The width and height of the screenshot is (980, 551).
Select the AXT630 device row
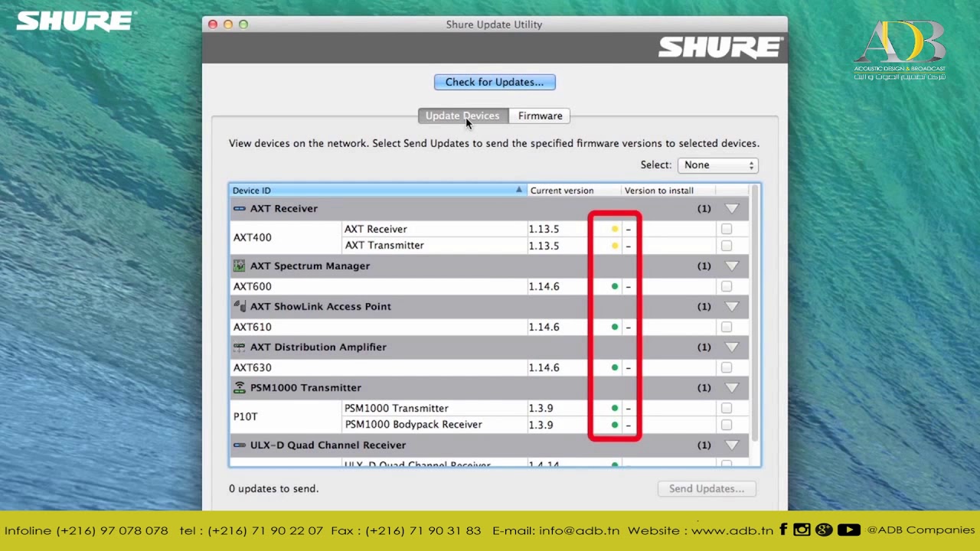coord(490,367)
